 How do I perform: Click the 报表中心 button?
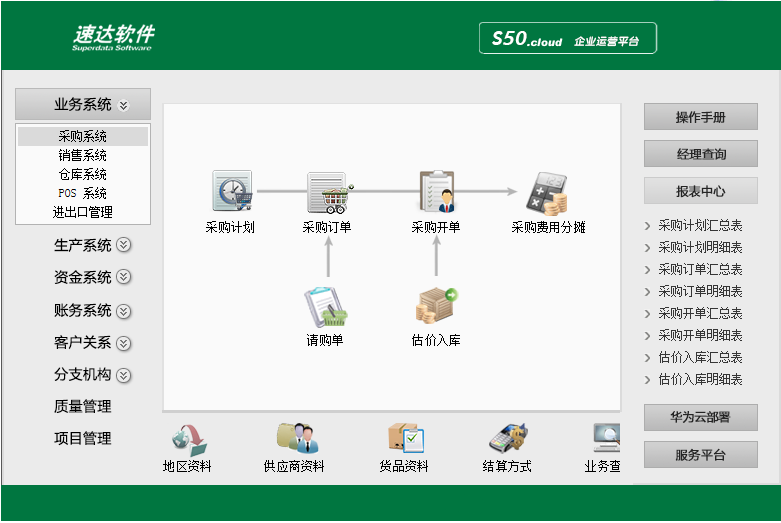pos(700,191)
